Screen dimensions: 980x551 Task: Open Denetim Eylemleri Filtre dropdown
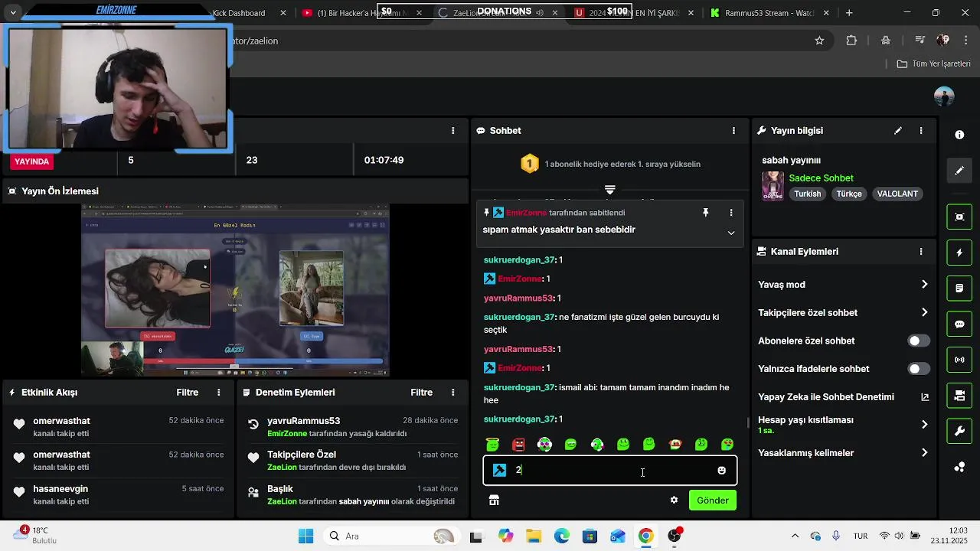coord(422,393)
